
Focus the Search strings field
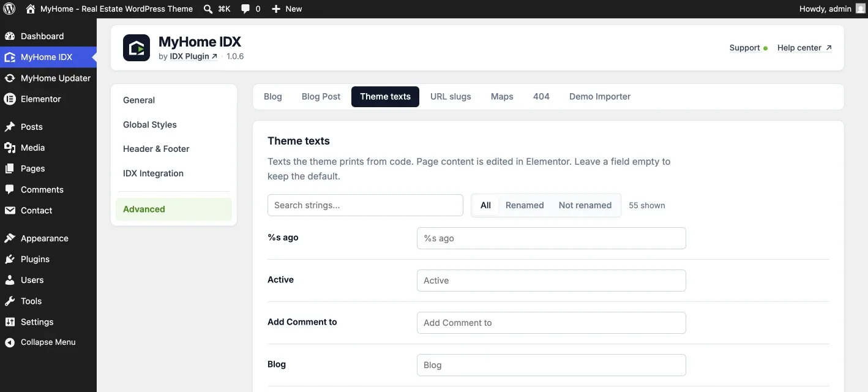[365, 205]
